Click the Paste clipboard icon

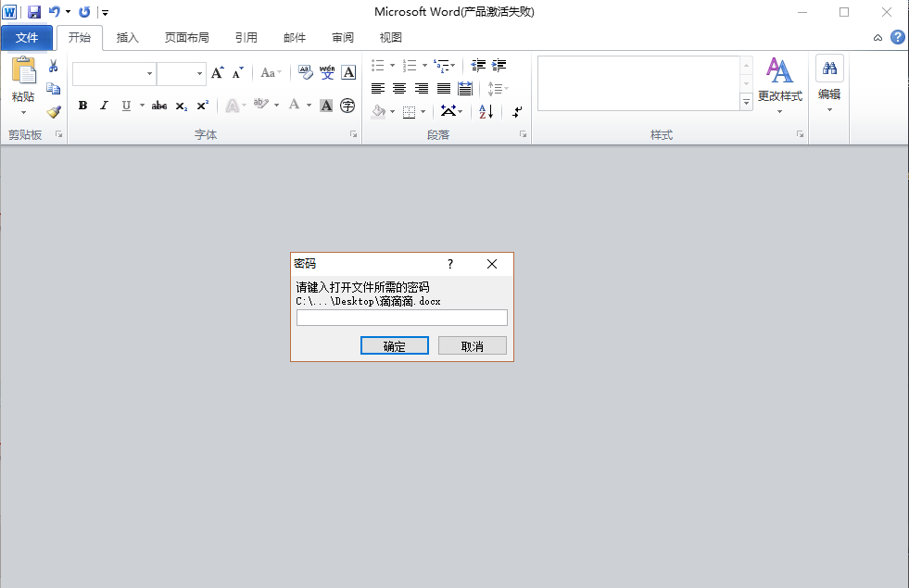pos(24,70)
